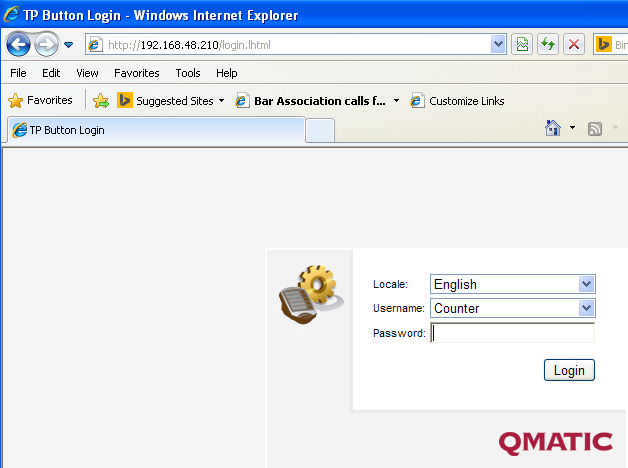
Task: Click the IE icon before Bar Association
Action: click(242, 100)
